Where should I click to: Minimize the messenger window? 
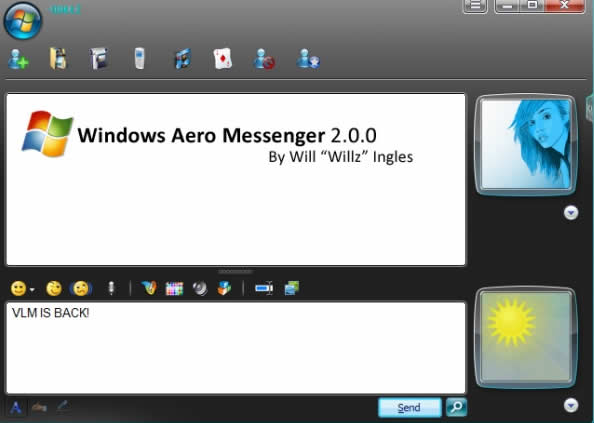click(508, 5)
